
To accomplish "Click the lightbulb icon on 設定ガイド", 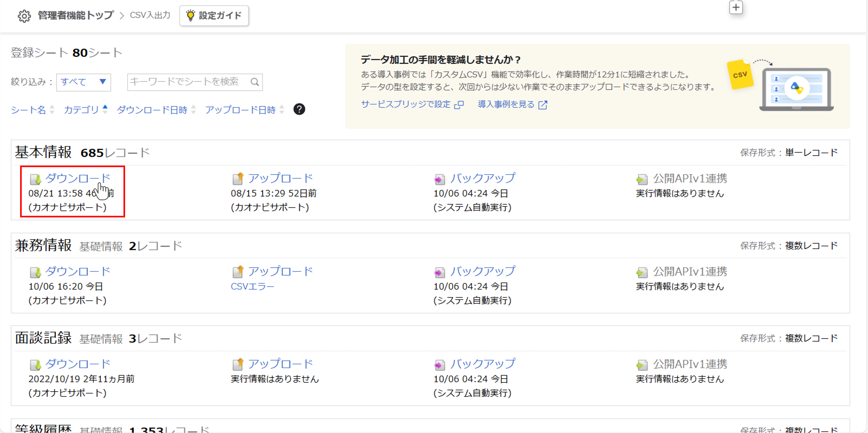I will pyautogui.click(x=191, y=15).
